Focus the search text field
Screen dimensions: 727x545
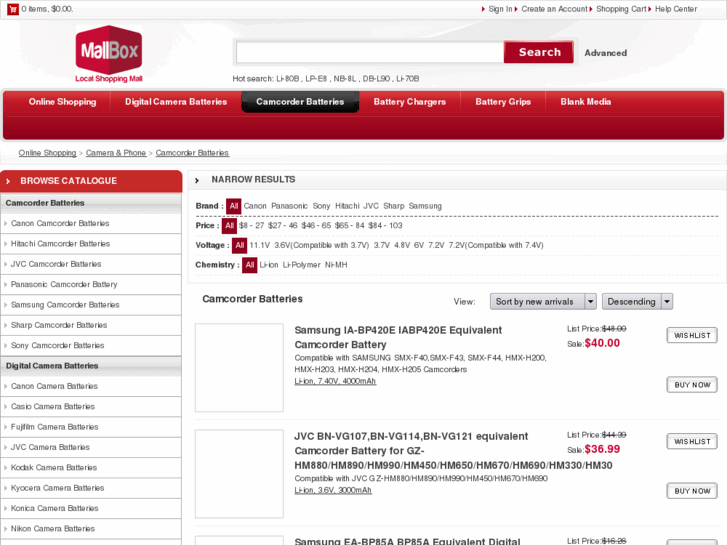coord(370,52)
